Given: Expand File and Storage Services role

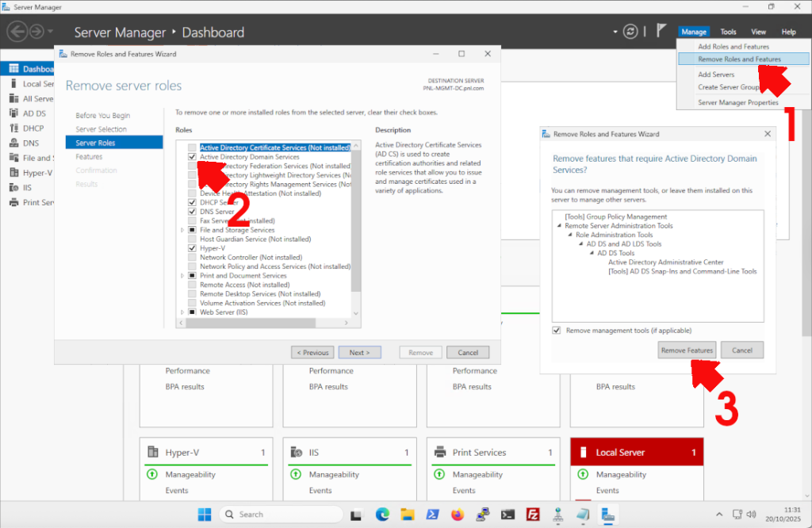Looking at the screenshot, I should coord(182,230).
